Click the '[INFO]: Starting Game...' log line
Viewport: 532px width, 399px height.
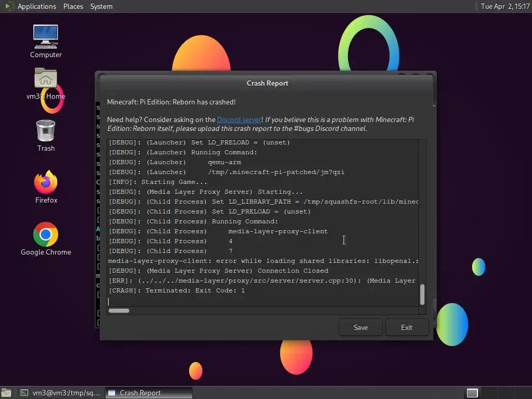pyautogui.click(x=158, y=182)
